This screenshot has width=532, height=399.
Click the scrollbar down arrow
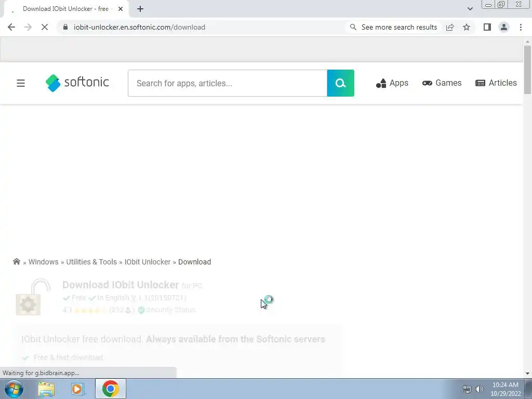pos(527,374)
